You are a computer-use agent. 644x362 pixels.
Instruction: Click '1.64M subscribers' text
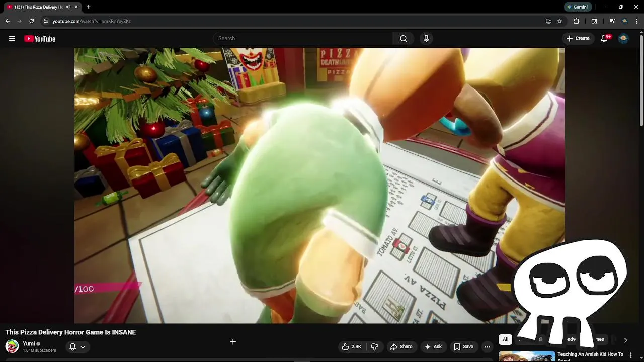pyautogui.click(x=39, y=350)
